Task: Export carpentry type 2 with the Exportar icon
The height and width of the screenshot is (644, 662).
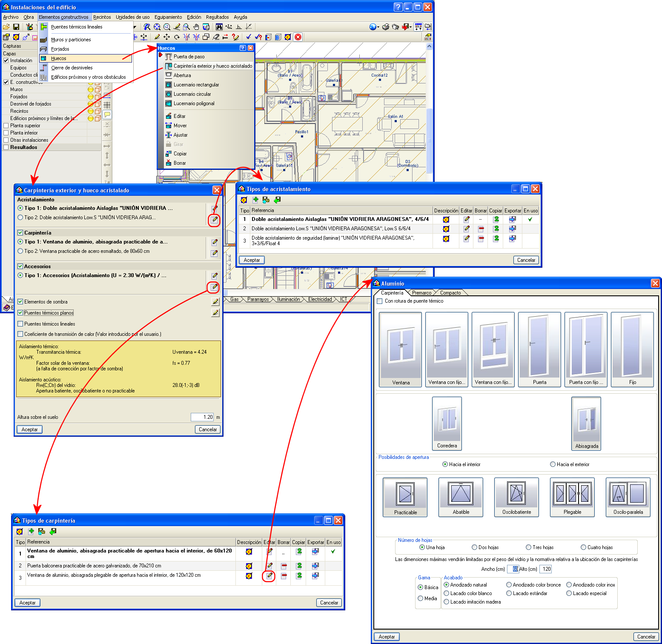Action: click(x=315, y=566)
